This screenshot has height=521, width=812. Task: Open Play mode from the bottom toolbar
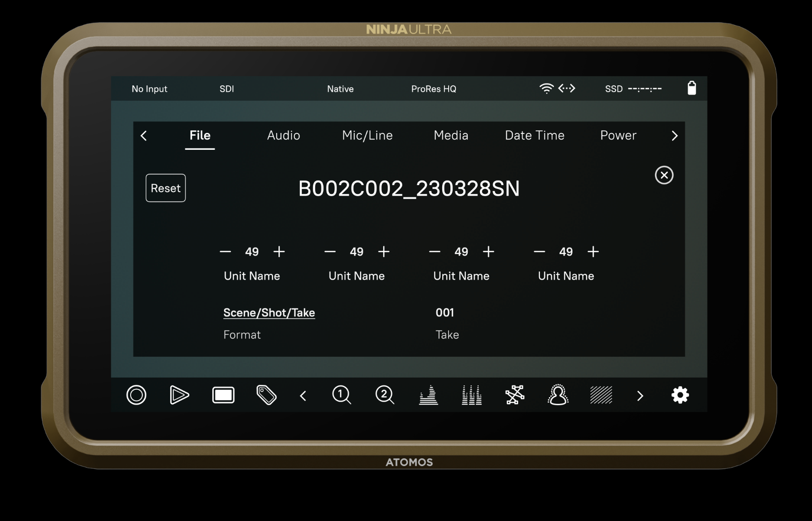[x=179, y=395]
